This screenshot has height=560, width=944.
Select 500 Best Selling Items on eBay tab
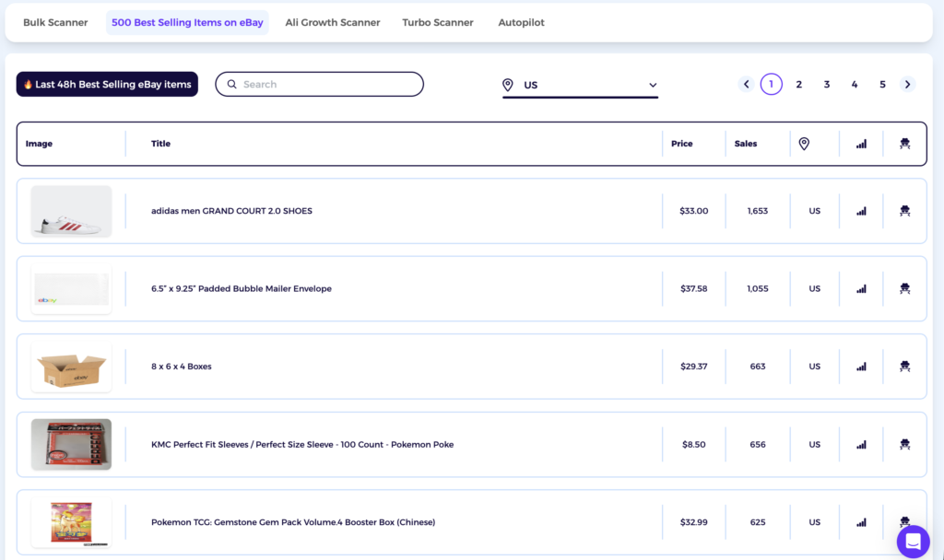(x=187, y=22)
